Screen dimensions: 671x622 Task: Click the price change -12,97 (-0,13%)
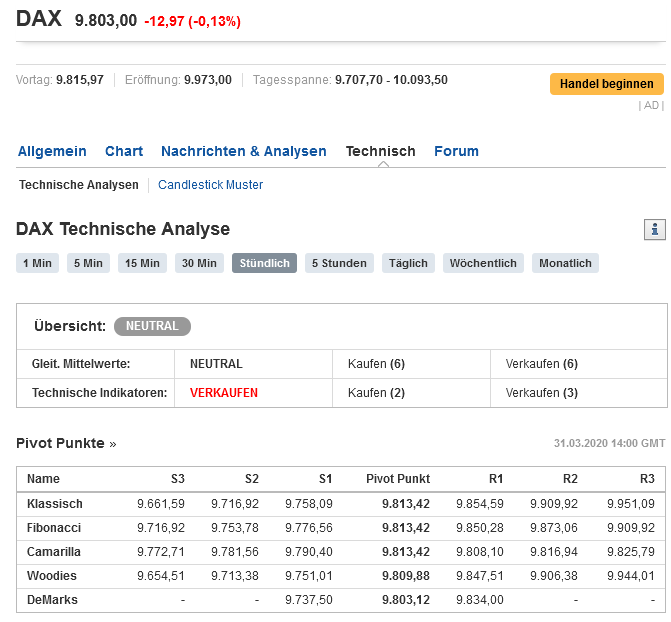point(193,21)
